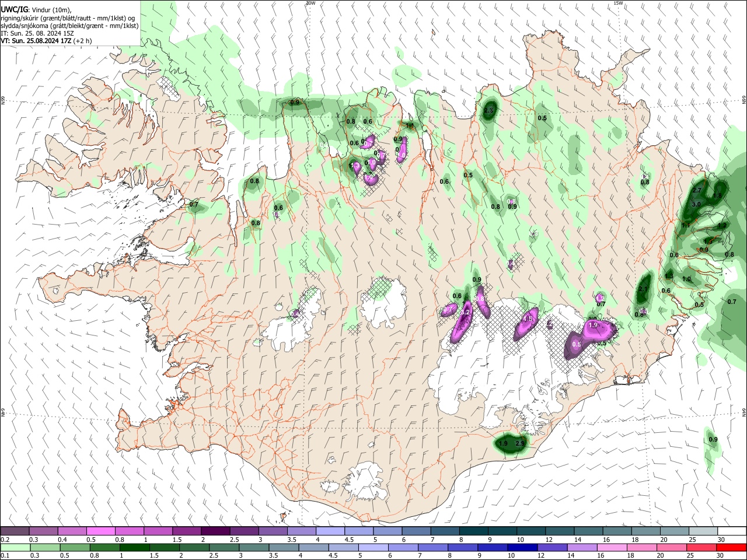Click the 'IT: Sun. 25. 08. 2024 15Z' line

pos(37,33)
